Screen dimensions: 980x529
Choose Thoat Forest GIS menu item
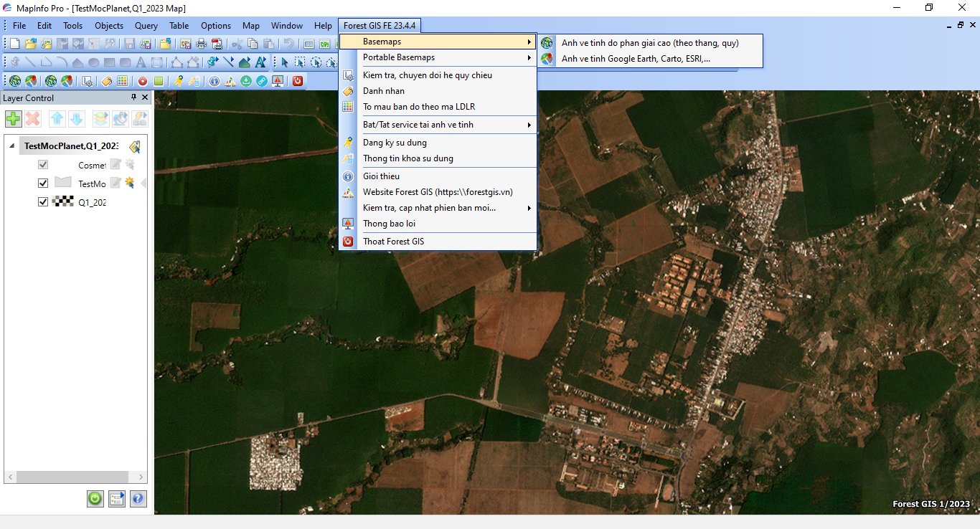pos(393,242)
